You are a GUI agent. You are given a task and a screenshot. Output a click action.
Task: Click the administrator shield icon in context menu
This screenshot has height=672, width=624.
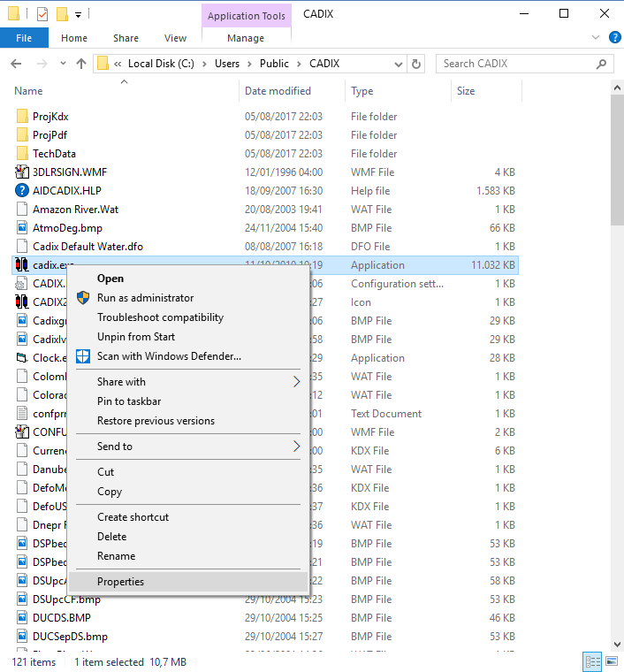[83, 297]
